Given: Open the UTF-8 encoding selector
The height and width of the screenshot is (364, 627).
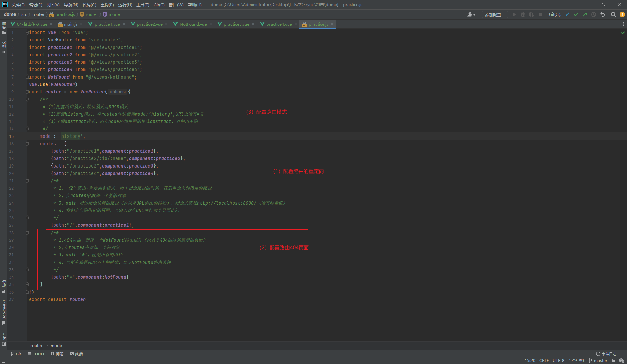Looking at the screenshot, I should [558, 361].
